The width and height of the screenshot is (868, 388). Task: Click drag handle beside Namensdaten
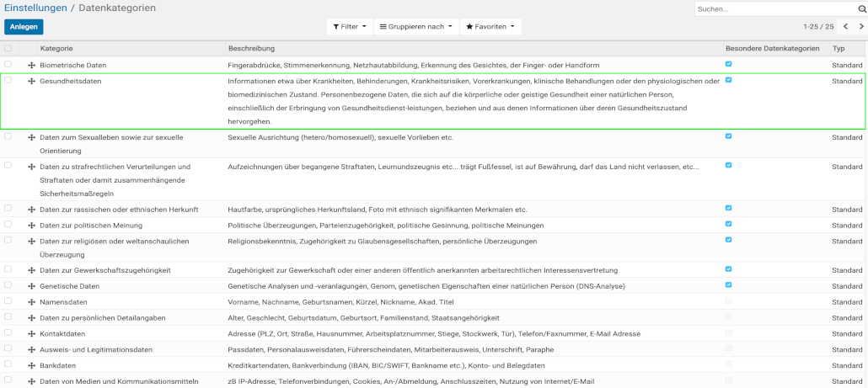[31, 302]
